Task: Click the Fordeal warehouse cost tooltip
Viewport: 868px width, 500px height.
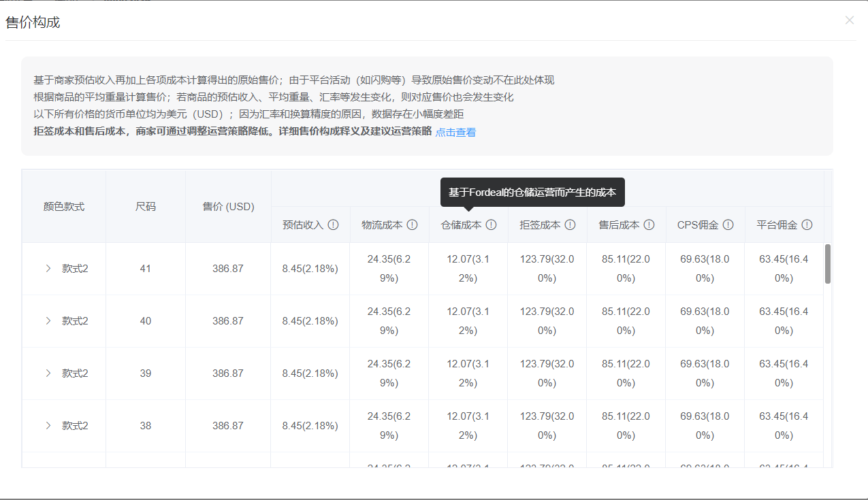Action: [534, 192]
